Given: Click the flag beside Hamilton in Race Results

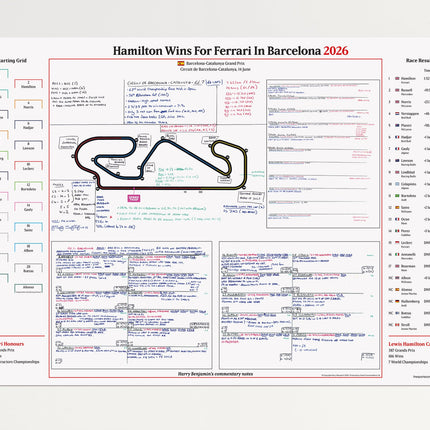Looking at the screenshot, I should [397, 78].
